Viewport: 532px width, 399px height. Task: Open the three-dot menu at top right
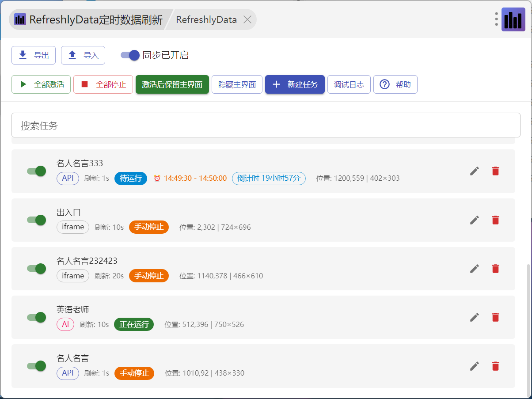coord(497,19)
